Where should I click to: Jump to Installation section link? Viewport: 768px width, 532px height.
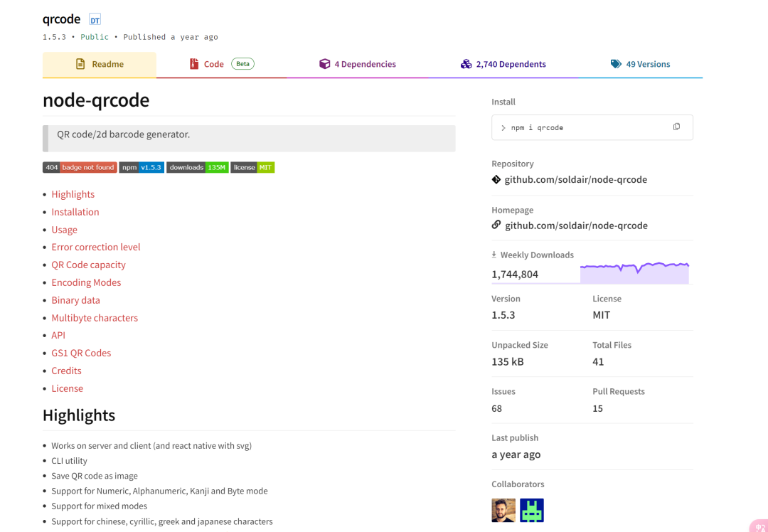pos(75,212)
